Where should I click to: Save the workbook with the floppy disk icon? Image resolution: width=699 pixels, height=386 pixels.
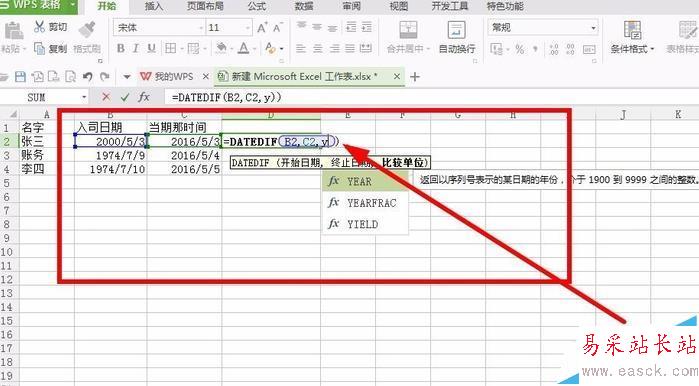click(x=20, y=77)
